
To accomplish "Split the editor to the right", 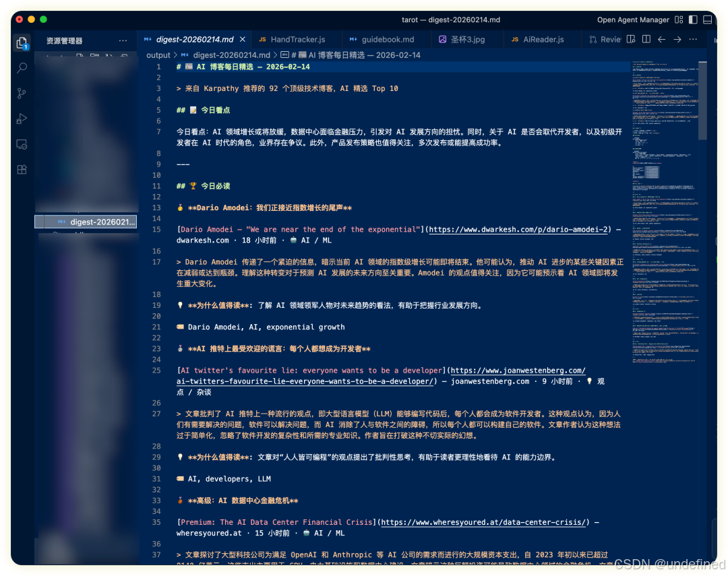I will pos(646,40).
